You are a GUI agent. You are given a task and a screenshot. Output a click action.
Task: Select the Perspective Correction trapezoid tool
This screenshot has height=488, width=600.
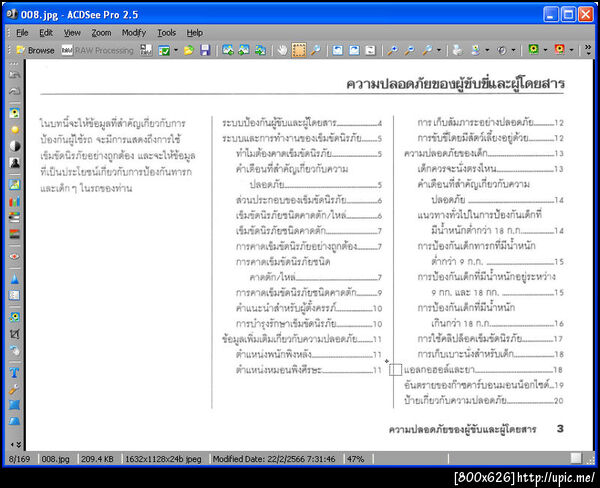point(15,421)
